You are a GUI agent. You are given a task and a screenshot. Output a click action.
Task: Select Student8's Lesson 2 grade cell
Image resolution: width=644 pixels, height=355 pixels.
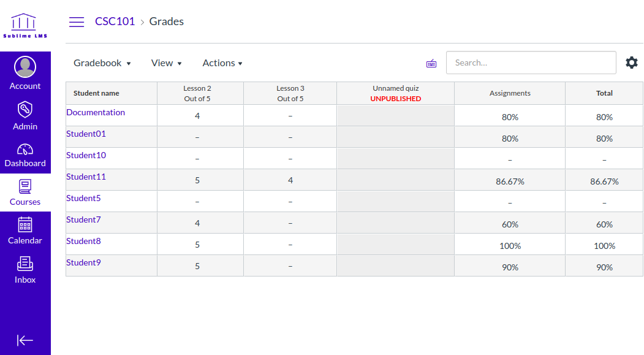coord(197,245)
